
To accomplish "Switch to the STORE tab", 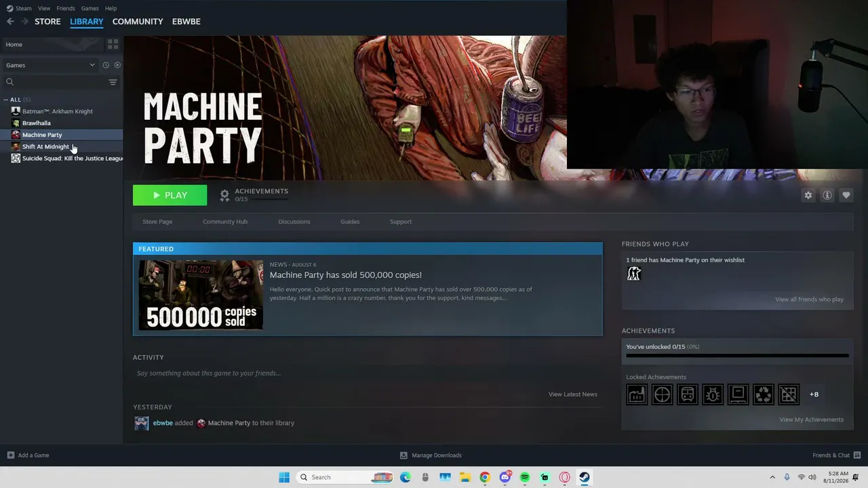I will 47,22.
